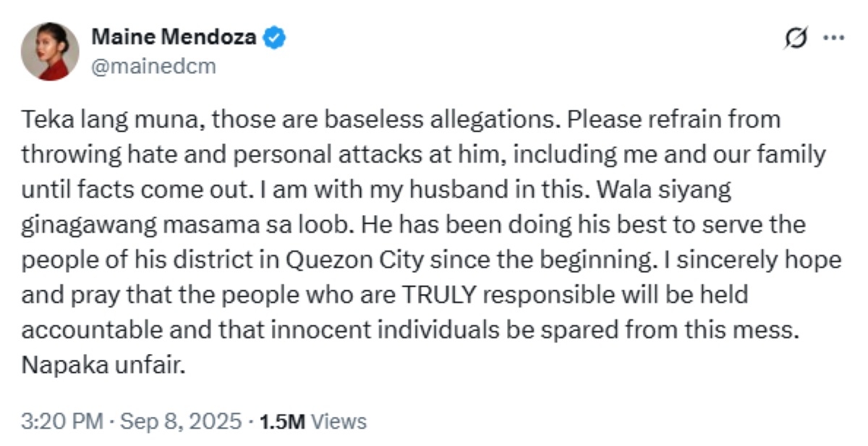
Task: Click the 1.5M view count
Action: point(283,421)
